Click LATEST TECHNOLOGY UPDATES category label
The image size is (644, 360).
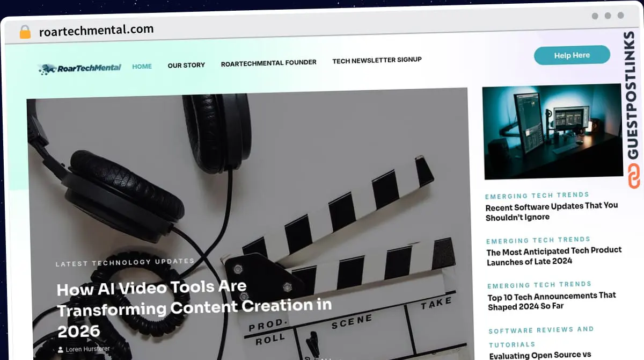pyautogui.click(x=125, y=262)
